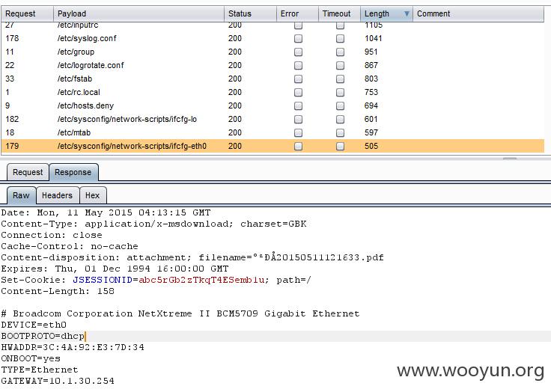The width and height of the screenshot is (551, 392).
Task: Toggle Timeout checkbox for /etc/hosts.deny row
Action: pyautogui.click(x=340, y=105)
